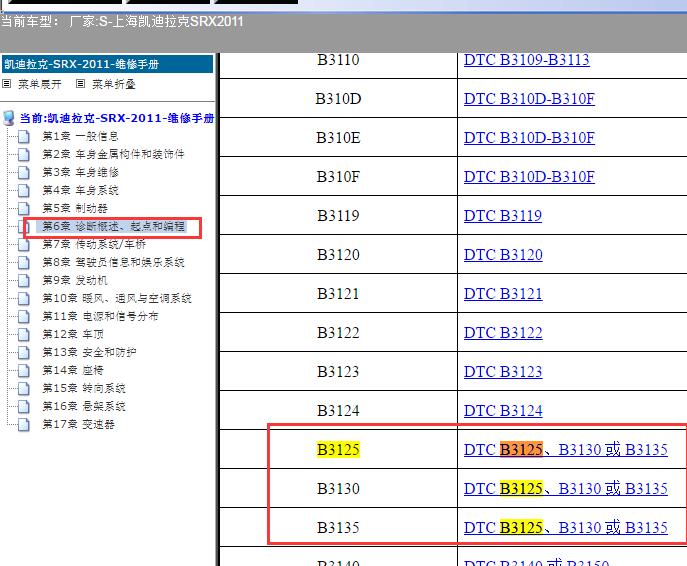Click the page icon for 第10章 暖风、通风与空调系统

coord(24,298)
